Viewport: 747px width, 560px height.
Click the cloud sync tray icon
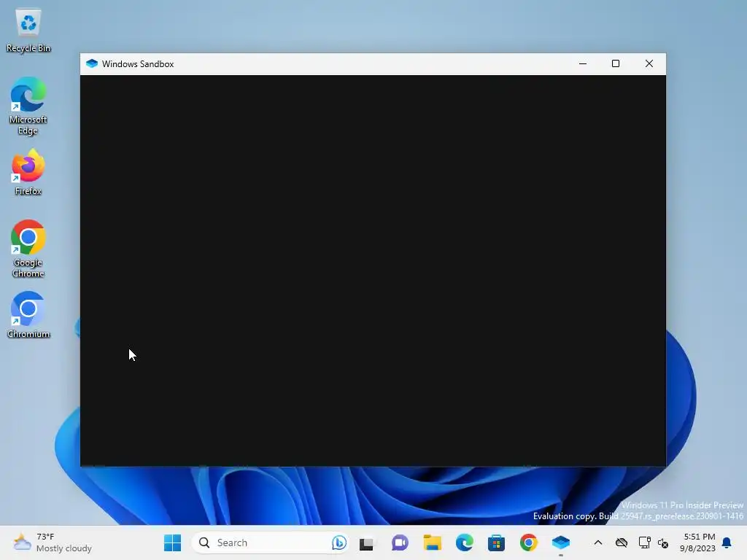pyautogui.click(x=622, y=542)
